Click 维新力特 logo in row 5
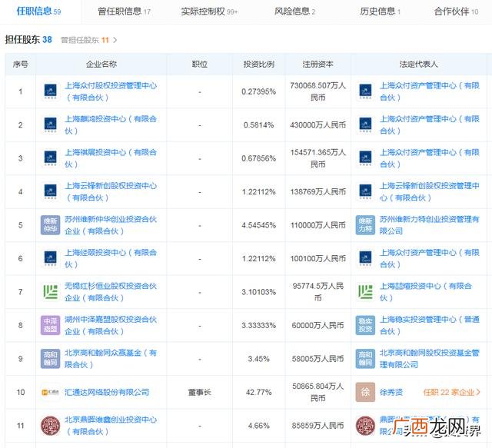 [365, 225]
